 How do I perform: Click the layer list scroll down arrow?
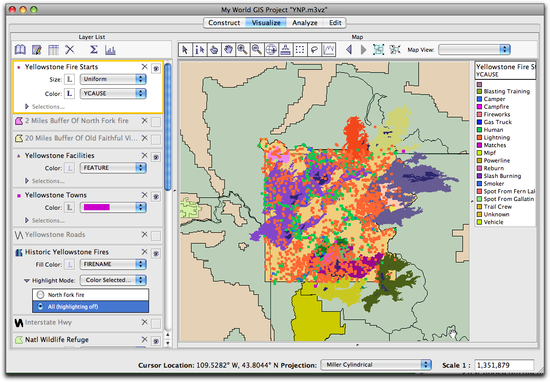168,343
